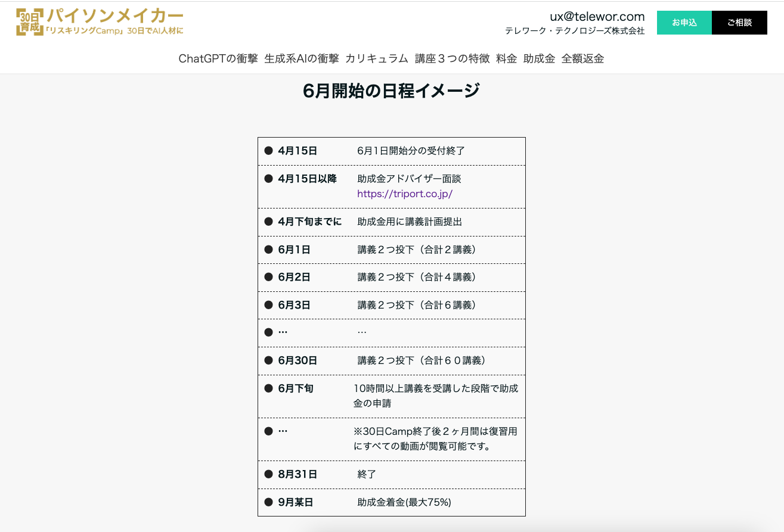Click 講義２つ投下（合計２講義） text
The height and width of the screenshot is (532, 784).
(x=417, y=250)
